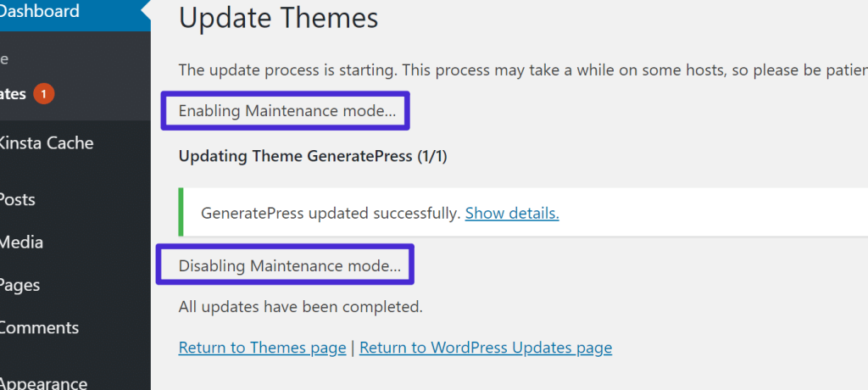Open the Media sidebar item
Image resolution: width=868 pixels, height=390 pixels.
click(21, 242)
